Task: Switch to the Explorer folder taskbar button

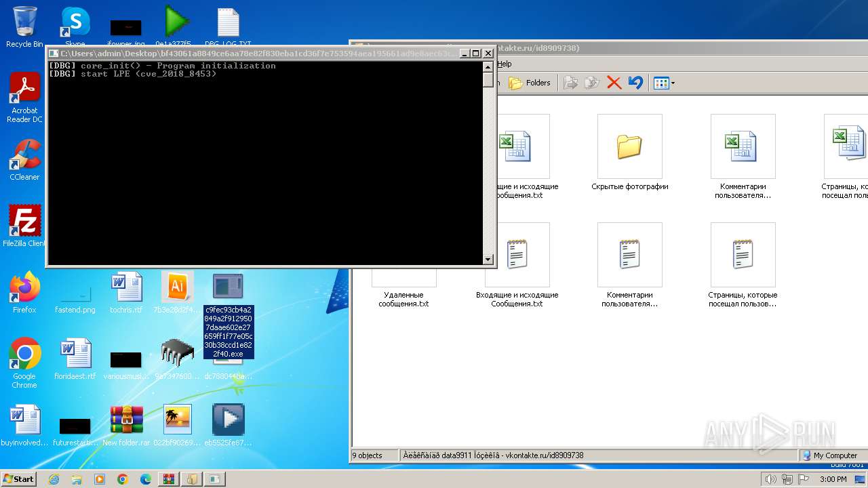Action: point(192,479)
